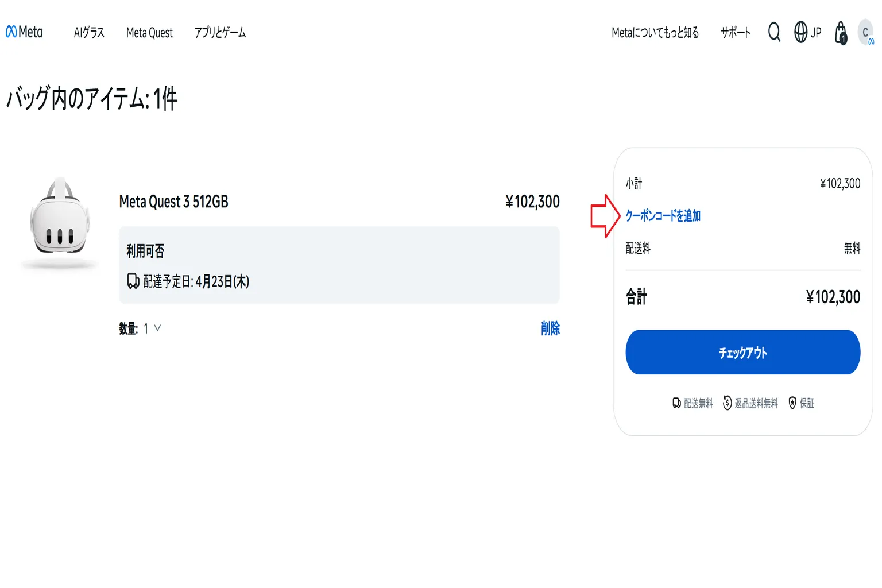Screen dimensions: 882x588
Task: Open the Metaについてもっと知る menu
Action: pyautogui.click(x=655, y=33)
